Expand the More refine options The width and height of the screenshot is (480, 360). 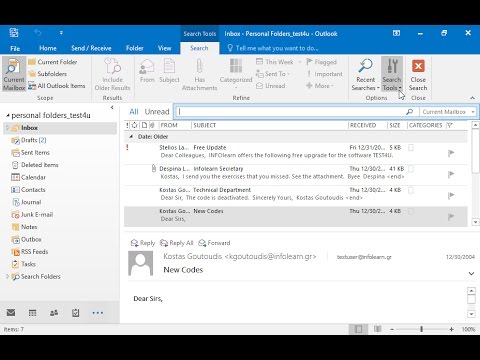[320, 86]
